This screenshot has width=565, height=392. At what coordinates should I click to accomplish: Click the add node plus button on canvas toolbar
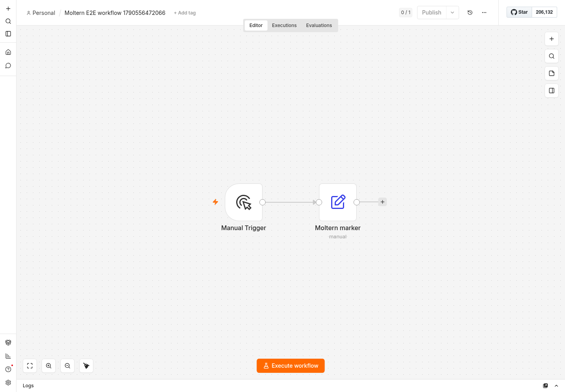(x=552, y=39)
